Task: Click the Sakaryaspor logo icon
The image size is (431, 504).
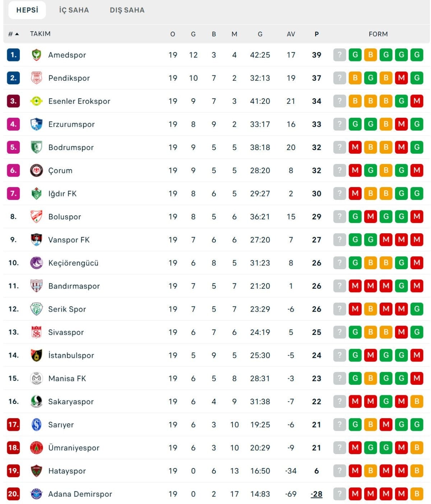Action: click(36, 401)
